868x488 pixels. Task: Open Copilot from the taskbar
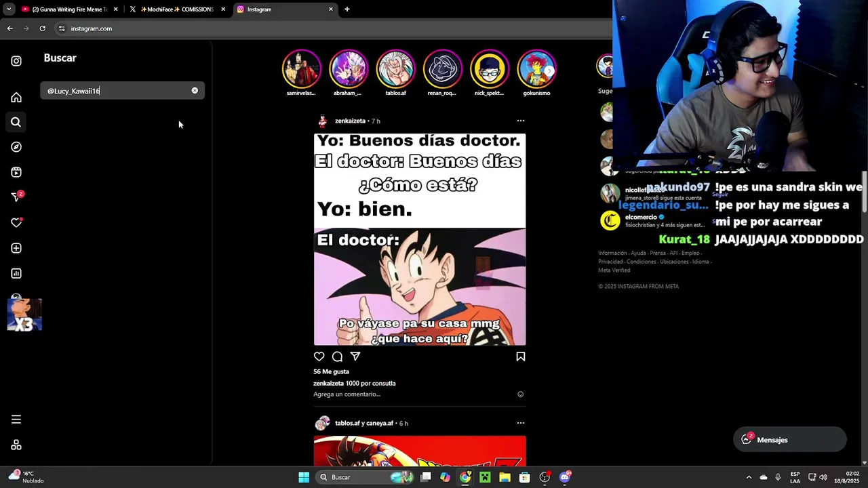pos(445,477)
